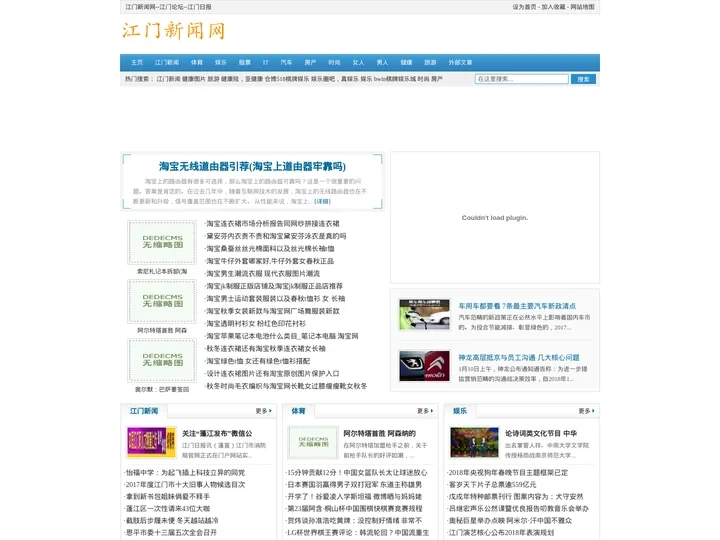The width and height of the screenshot is (720, 540).
Task: Select the 体育 section tab
Action: (298, 411)
